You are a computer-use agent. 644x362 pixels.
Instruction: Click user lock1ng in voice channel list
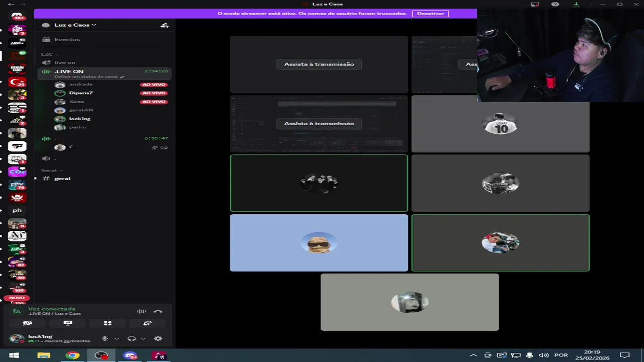[79, 119]
